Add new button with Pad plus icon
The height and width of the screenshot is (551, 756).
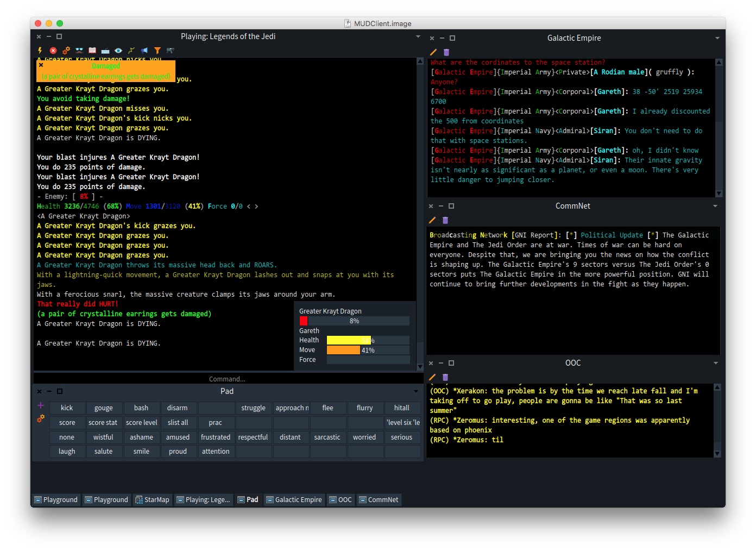tap(41, 405)
